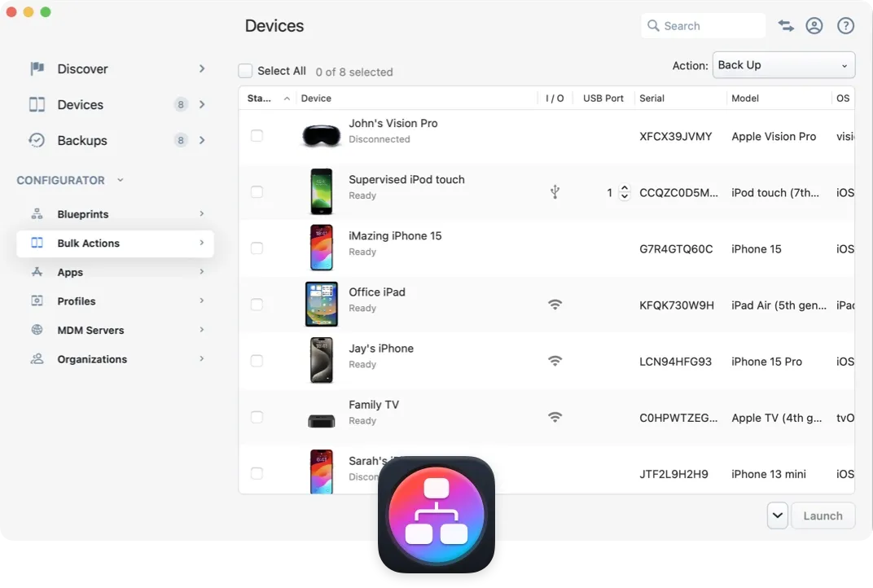The width and height of the screenshot is (873, 588).
Task: Open the Action dropdown showing Back Up
Action: click(783, 64)
